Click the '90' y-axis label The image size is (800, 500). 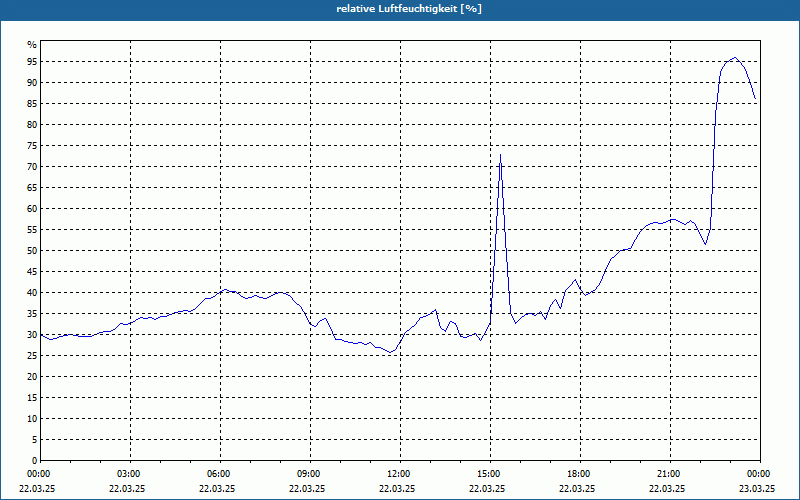(32, 83)
